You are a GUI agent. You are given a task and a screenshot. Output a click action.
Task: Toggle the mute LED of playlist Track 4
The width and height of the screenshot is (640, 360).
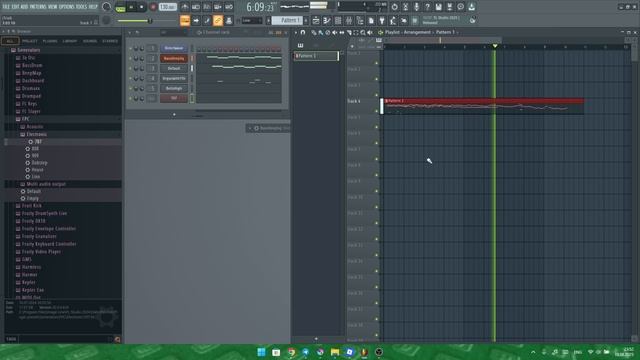click(x=376, y=111)
